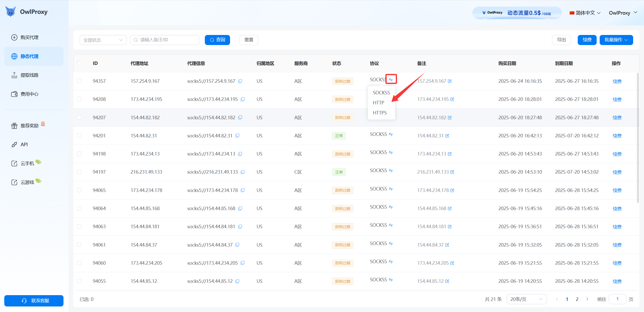Screen dimensions: 644x312
Task: Open the 云手机 sidebar item
Action: tap(34, 164)
